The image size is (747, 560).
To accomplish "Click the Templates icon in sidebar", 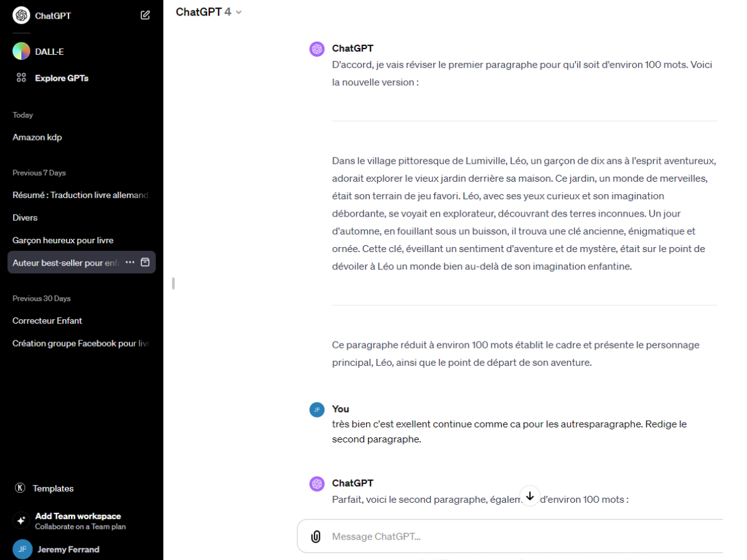I will click(x=20, y=488).
